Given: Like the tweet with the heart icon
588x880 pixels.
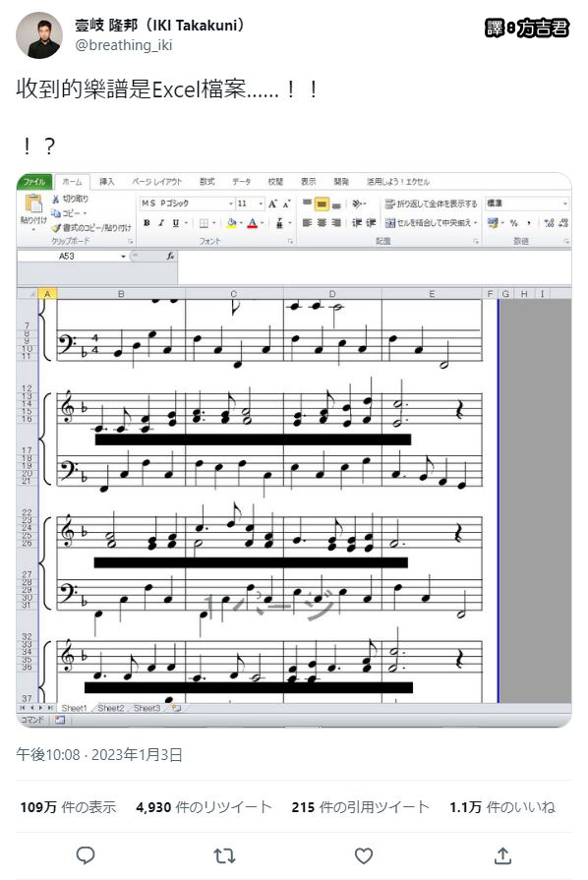Looking at the screenshot, I should 364,855.
